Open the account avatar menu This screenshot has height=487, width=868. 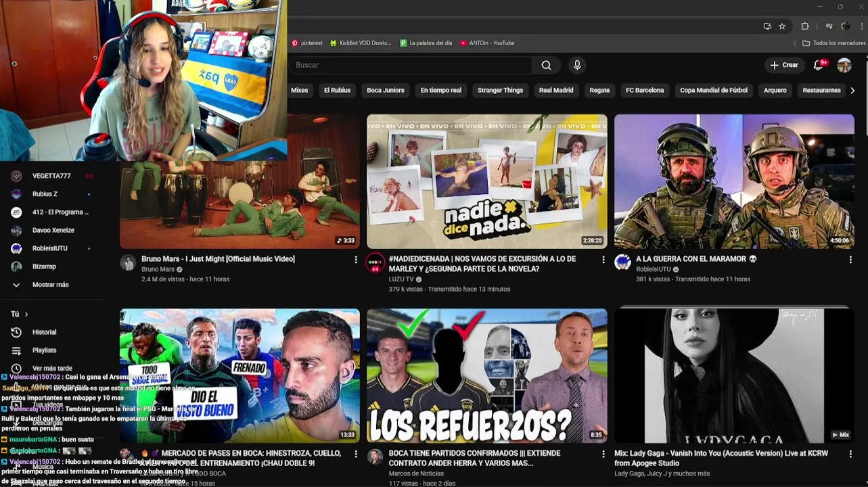tap(844, 65)
